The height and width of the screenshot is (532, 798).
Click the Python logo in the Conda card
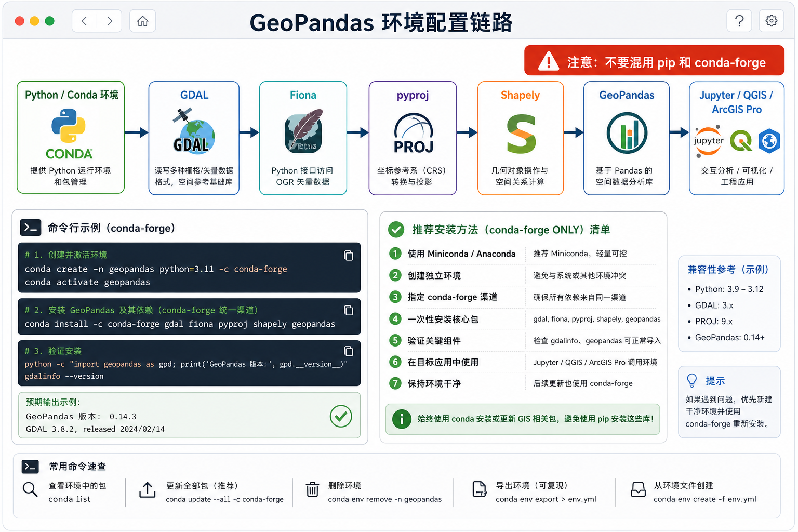[x=69, y=125]
